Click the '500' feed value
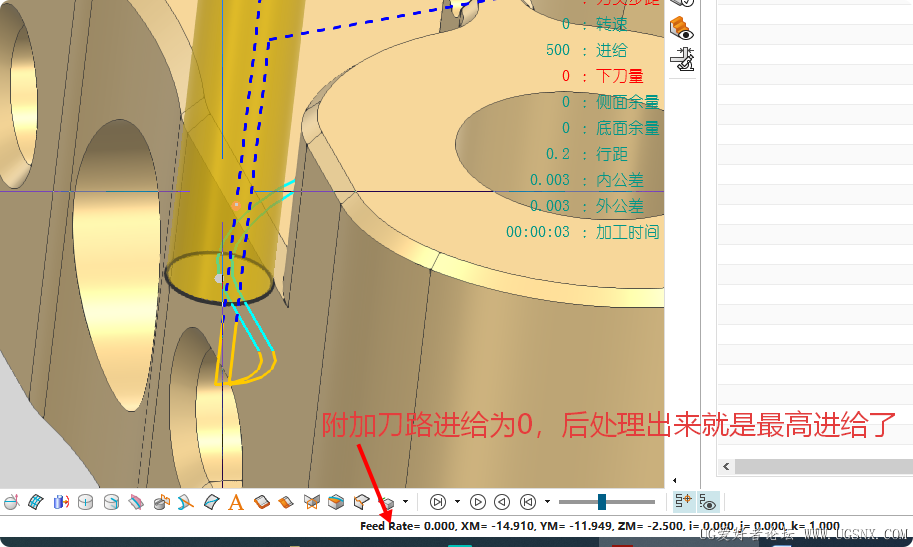This screenshot has height=547, width=913. [558, 50]
